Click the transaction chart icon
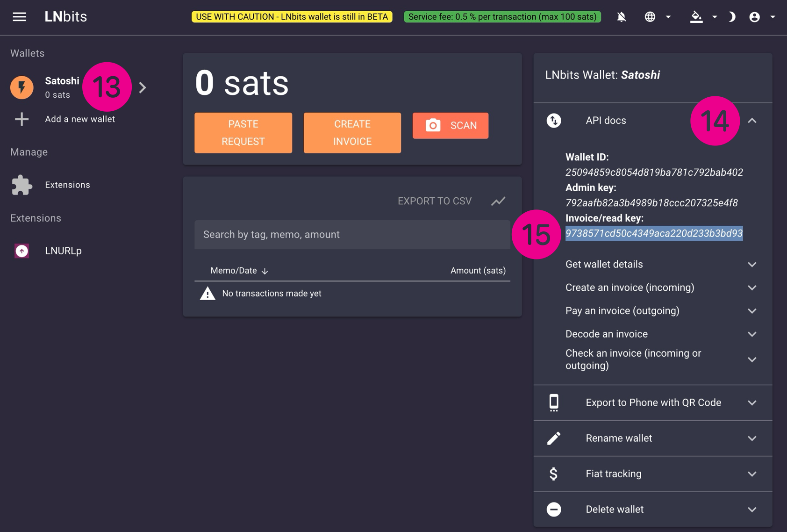Screen dimensions: 787x532 498,201
